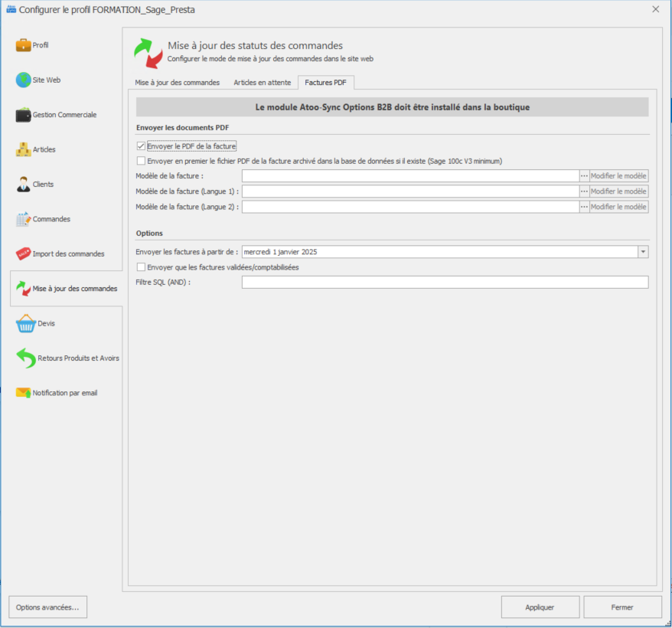
Task: Switch to Mise à jour des commandes tab
Action: pos(177,83)
